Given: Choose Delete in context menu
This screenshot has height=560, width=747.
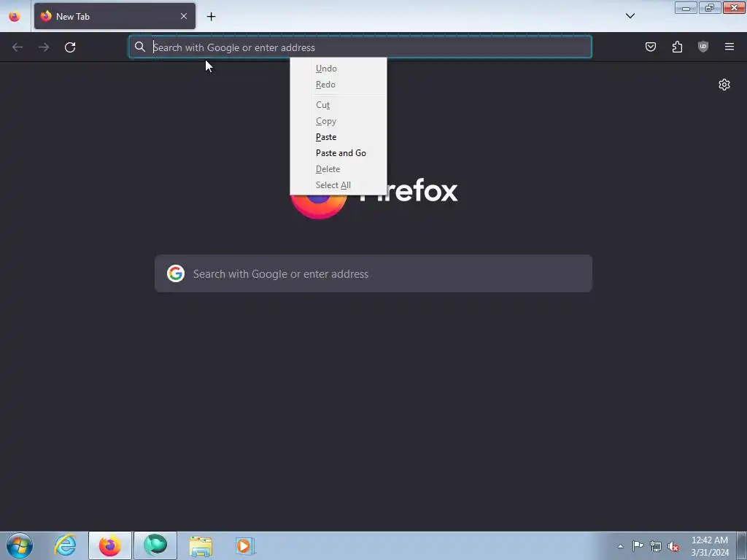Looking at the screenshot, I should point(338,169).
